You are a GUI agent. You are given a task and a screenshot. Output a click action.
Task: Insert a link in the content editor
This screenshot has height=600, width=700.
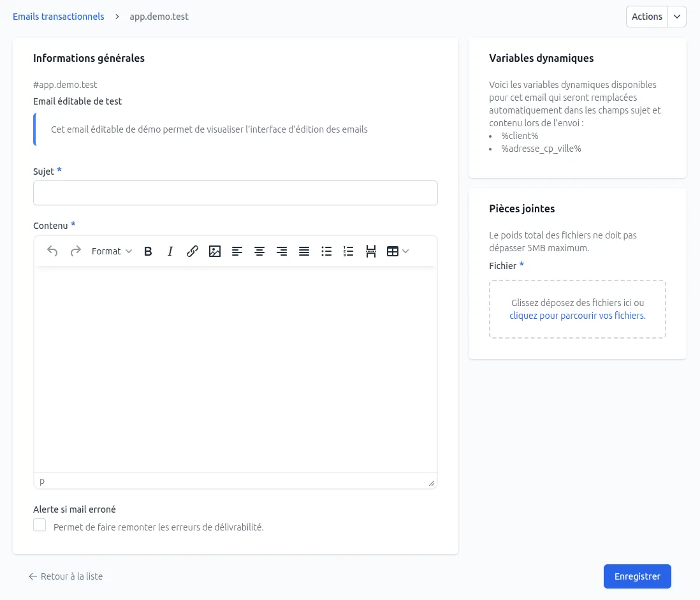[x=193, y=251]
